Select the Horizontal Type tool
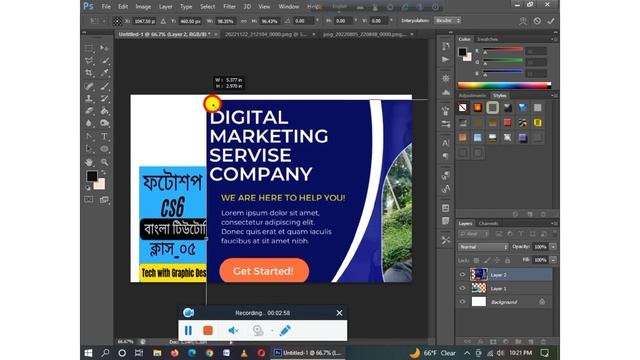 pos(104,136)
